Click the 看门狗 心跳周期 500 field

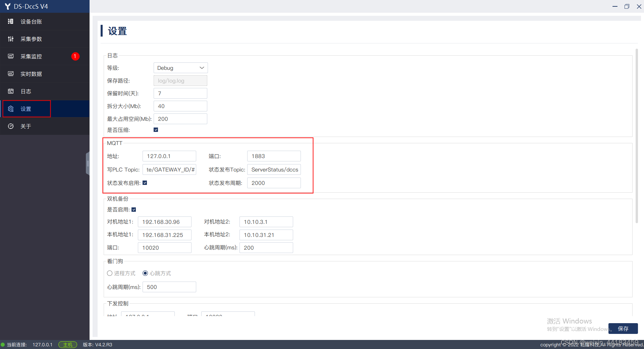coord(169,287)
